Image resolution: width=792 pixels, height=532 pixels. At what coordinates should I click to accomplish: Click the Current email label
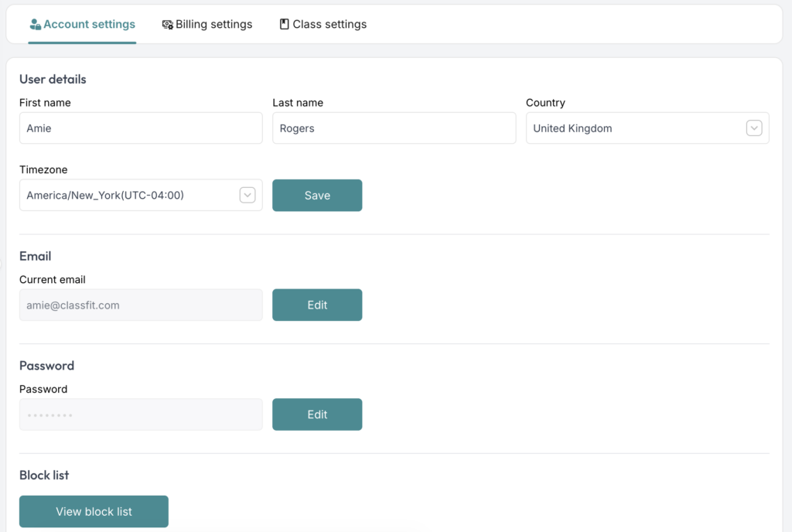pos(53,280)
